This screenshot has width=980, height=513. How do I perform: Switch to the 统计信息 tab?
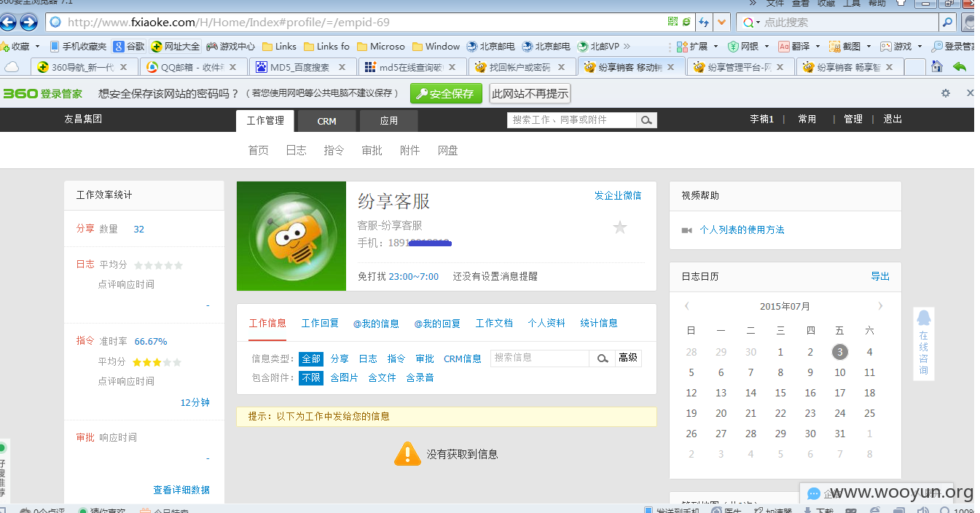[599, 323]
